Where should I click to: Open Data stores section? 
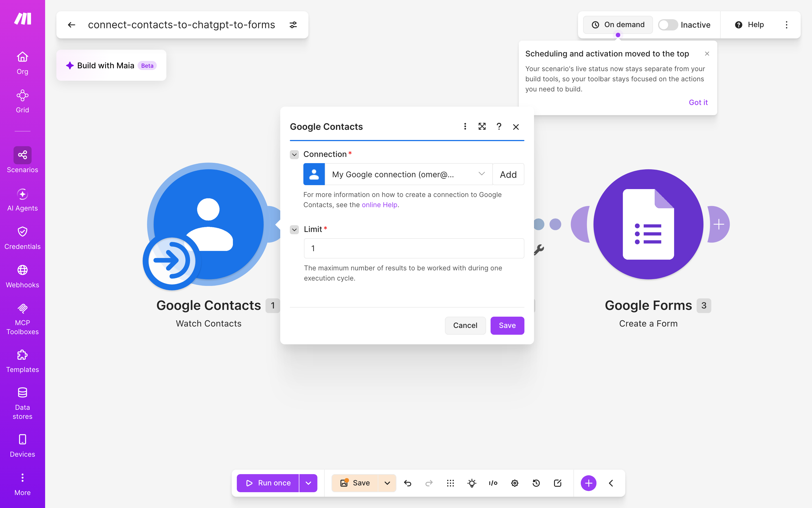coord(23,403)
